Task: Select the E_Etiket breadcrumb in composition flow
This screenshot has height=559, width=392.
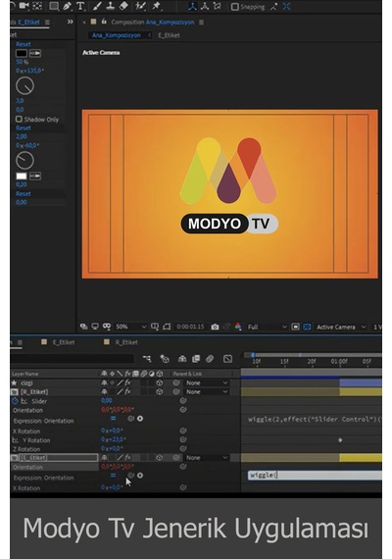Action: tap(169, 35)
